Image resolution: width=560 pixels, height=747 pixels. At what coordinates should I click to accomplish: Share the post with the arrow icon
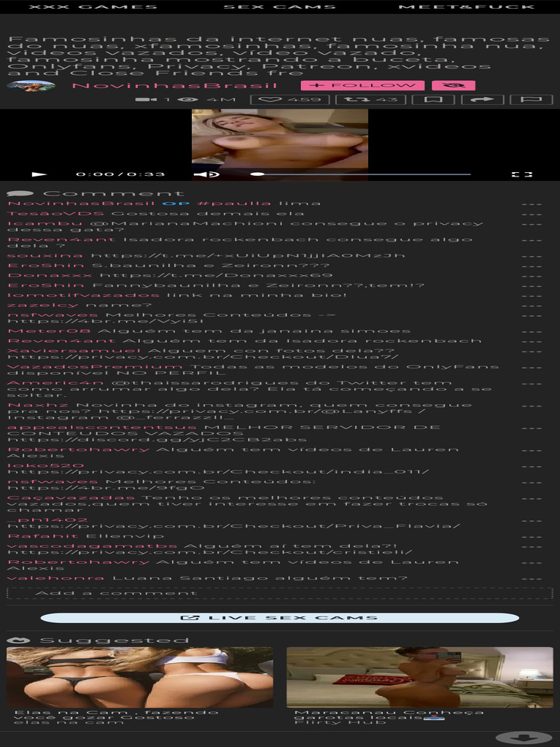click(483, 99)
